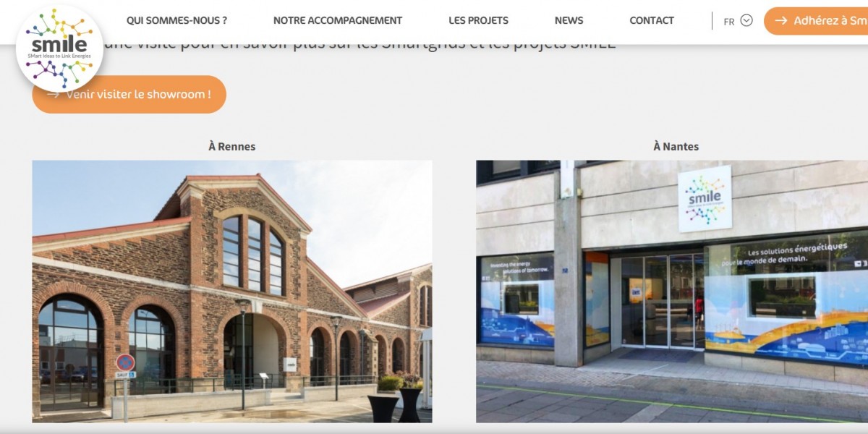Screen dimensions: 868x434
Task: Click the À Nantes heading
Action: coord(676,146)
